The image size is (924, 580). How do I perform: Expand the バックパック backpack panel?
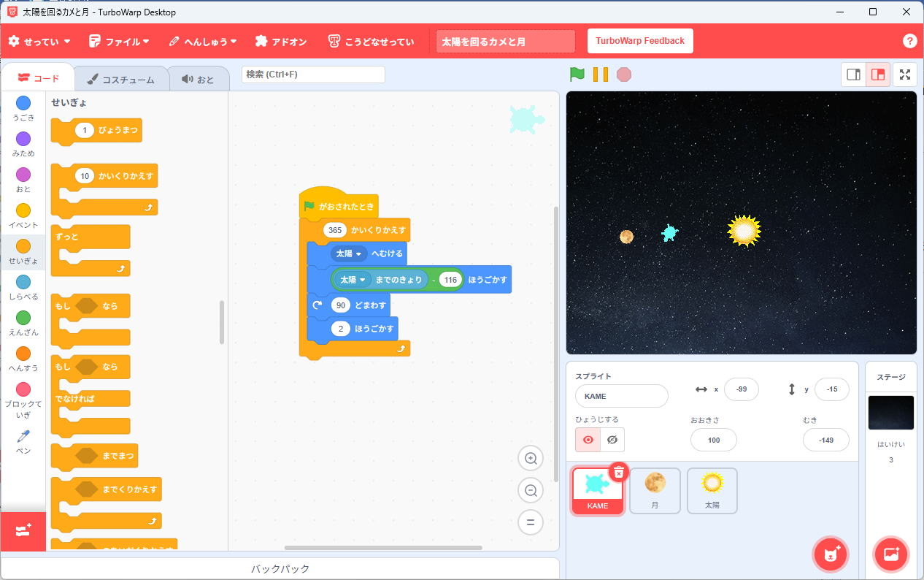tap(280, 568)
